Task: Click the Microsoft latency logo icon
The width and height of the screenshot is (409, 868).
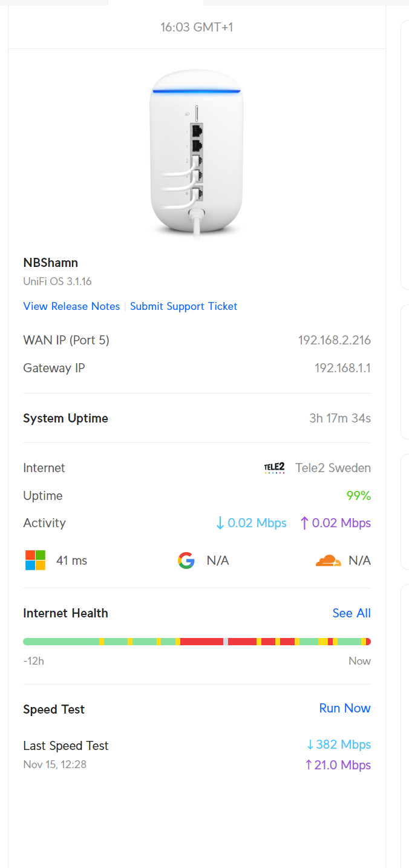Action: [35, 561]
